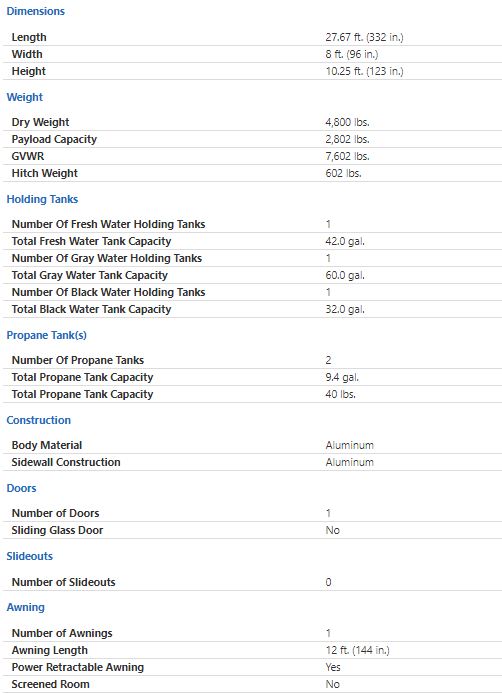Viewport: 502px width, 694px height.
Task: Click the Doors section heading
Action: pyautogui.click(x=21, y=488)
